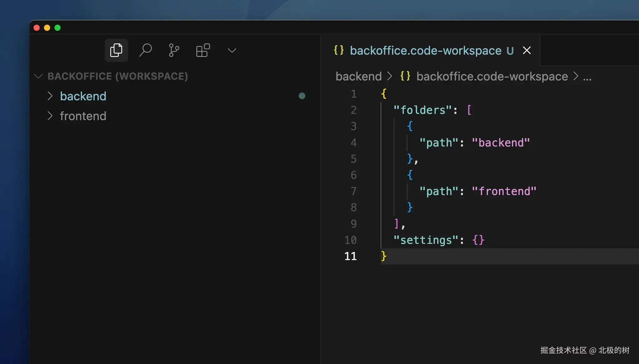This screenshot has width=639, height=364.
Task: Expand the frontend folder chevron
Action: (50, 116)
